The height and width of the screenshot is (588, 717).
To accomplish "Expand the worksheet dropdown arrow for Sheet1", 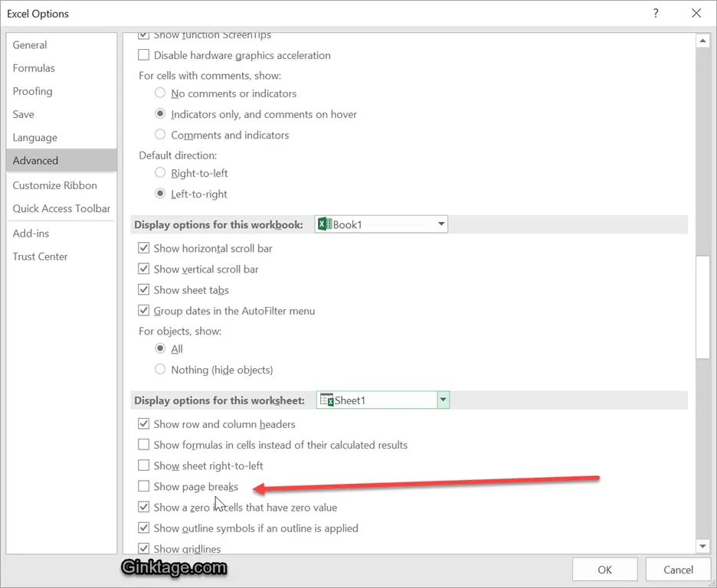I will click(x=443, y=400).
